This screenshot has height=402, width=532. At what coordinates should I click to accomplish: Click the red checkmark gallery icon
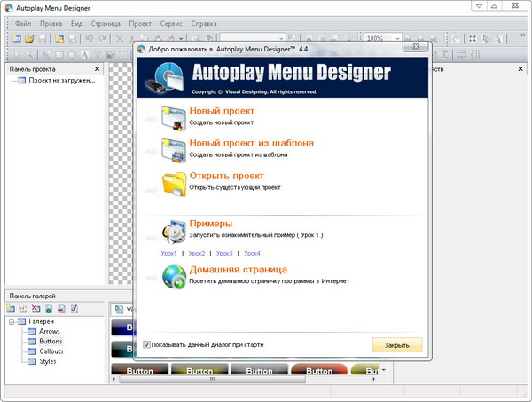74,309
